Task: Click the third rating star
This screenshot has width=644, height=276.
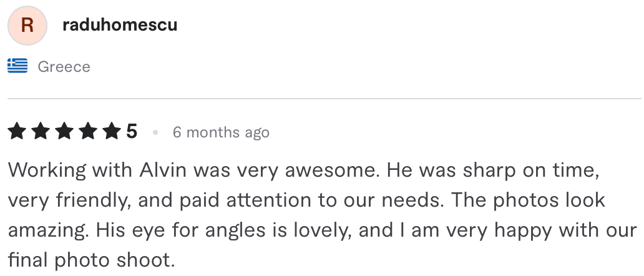Action: [x=64, y=132]
